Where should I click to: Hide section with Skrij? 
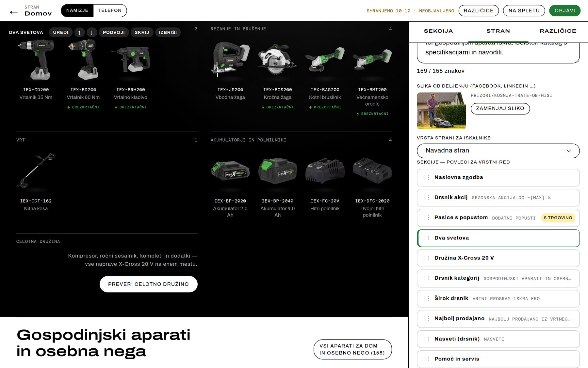[x=142, y=32]
